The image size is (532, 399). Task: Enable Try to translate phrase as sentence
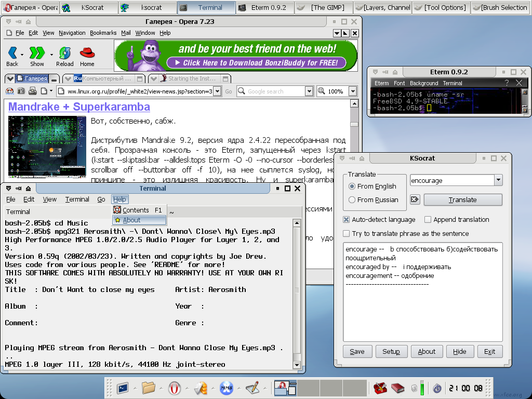(346, 233)
